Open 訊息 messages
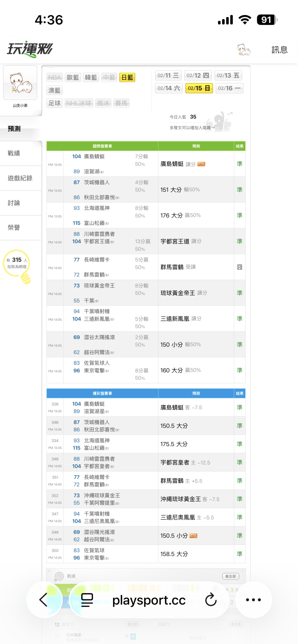 [280, 50]
